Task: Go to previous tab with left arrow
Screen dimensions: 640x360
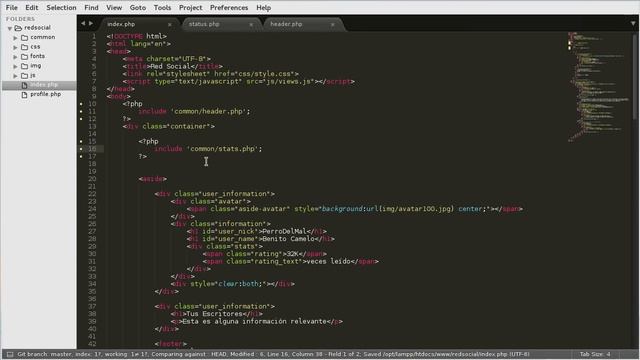Action: click(x=83, y=24)
